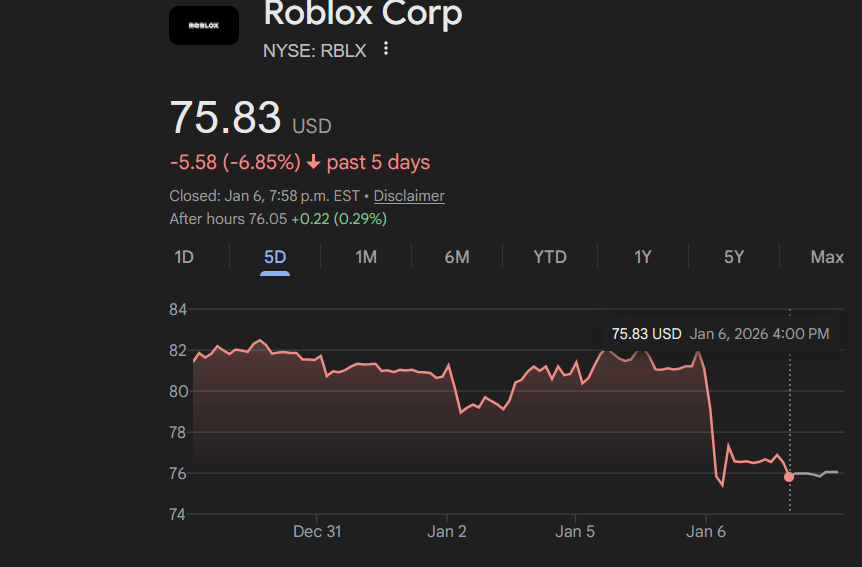Viewport: 862px width, 567px height.
Task: Open the three-dot more options menu
Action: pyautogui.click(x=386, y=49)
